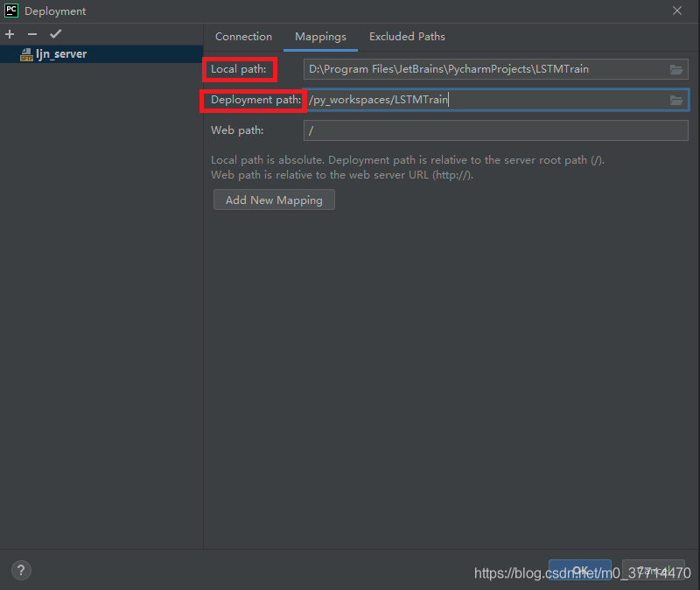
Task: Click inside the Local path text field
Action: coord(481,69)
